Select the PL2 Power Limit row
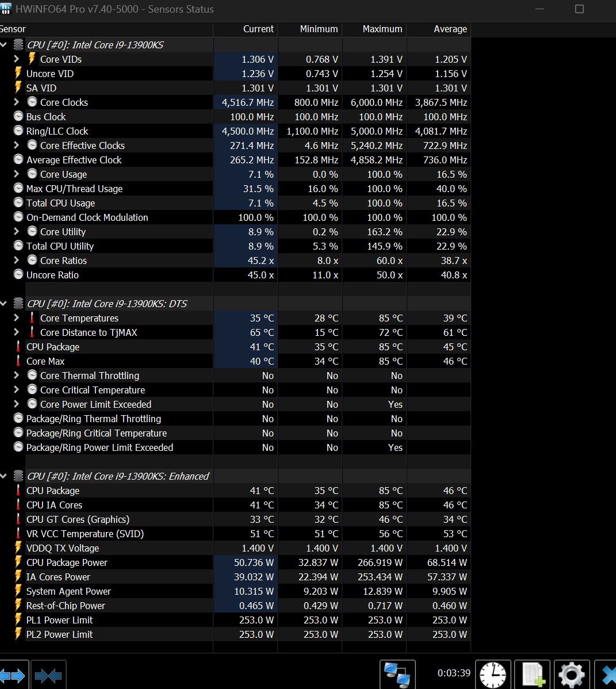This screenshot has height=689, width=616. tap(235, 634)
